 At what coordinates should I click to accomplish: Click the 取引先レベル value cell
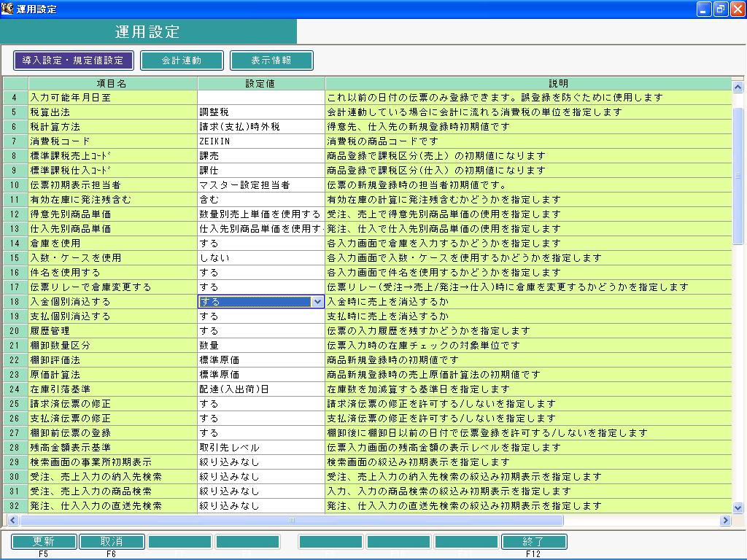point(261,448)
